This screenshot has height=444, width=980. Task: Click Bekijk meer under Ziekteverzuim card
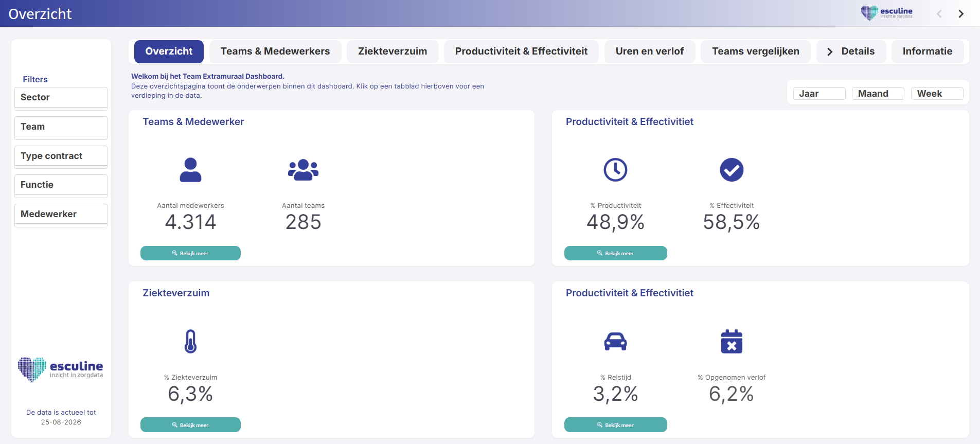tap(190, 425)
